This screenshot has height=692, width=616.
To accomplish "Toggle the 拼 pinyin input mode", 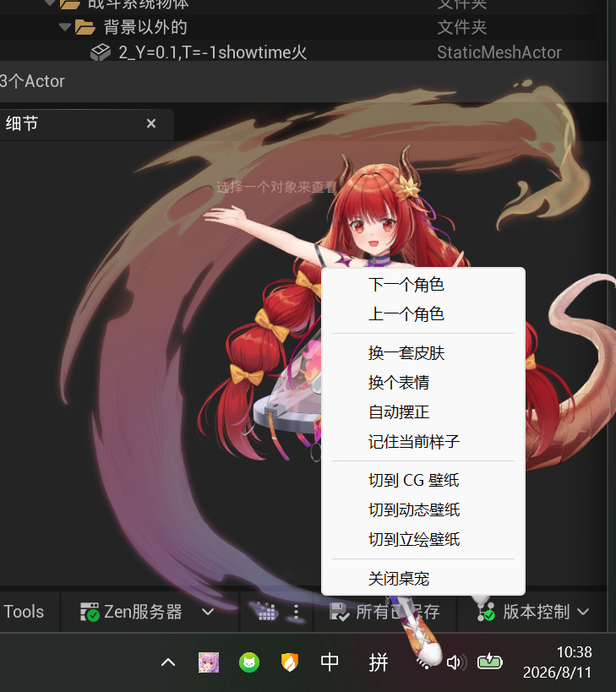I will pos(379,662).
